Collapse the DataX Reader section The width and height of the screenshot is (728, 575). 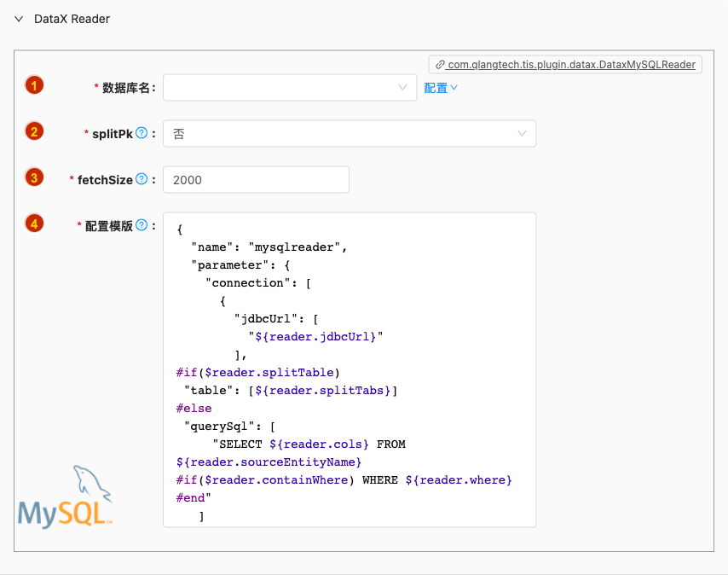coord(19,19)
